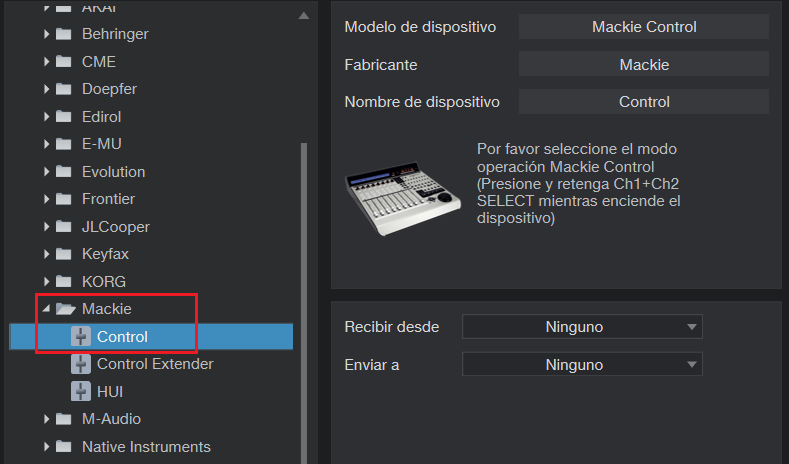Click the Control Extender fader icon
Viewport: 789px width, 464px height.
click(81, 364)
